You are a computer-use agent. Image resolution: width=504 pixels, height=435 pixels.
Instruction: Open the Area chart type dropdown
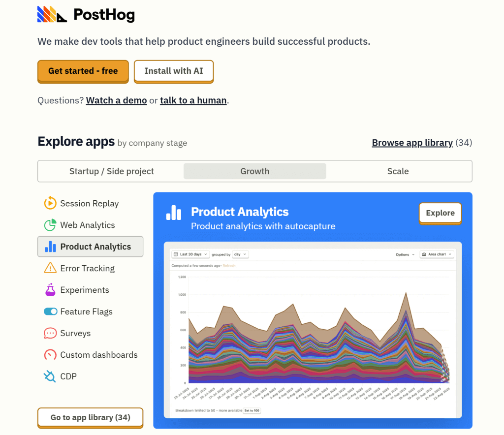coord(437,254)
